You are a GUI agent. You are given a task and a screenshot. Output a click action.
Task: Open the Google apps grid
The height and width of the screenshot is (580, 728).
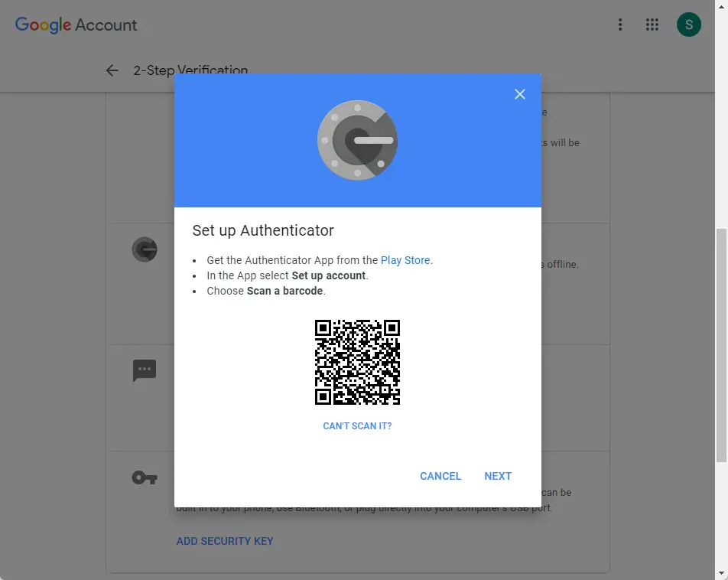point(652,24)
